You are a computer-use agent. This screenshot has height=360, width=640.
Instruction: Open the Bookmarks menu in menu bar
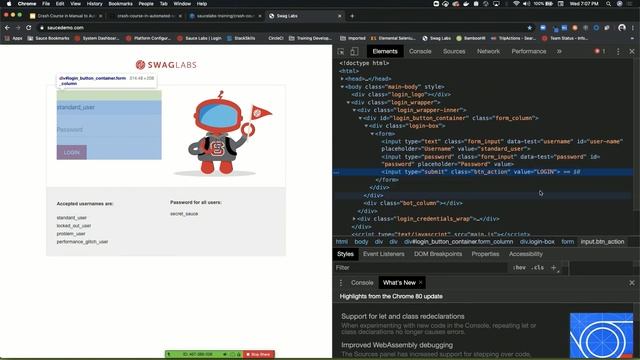(120, 4)
